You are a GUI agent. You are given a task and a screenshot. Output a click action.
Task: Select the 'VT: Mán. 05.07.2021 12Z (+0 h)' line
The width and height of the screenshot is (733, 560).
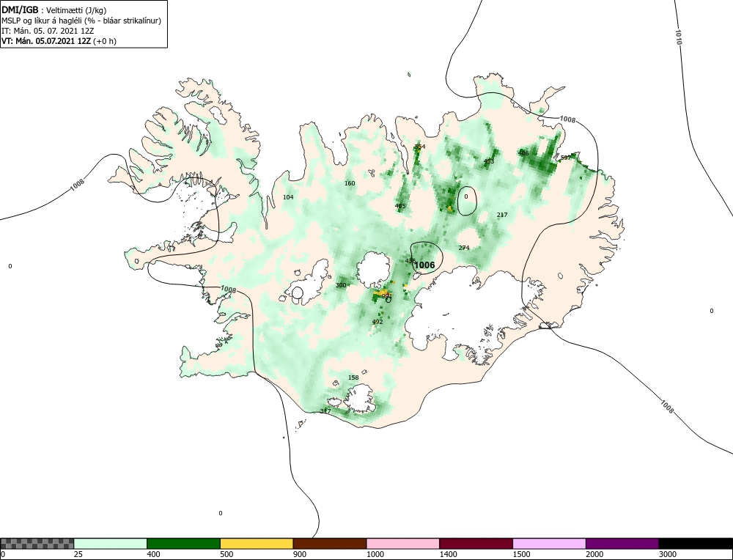click(x=59, y=40)
